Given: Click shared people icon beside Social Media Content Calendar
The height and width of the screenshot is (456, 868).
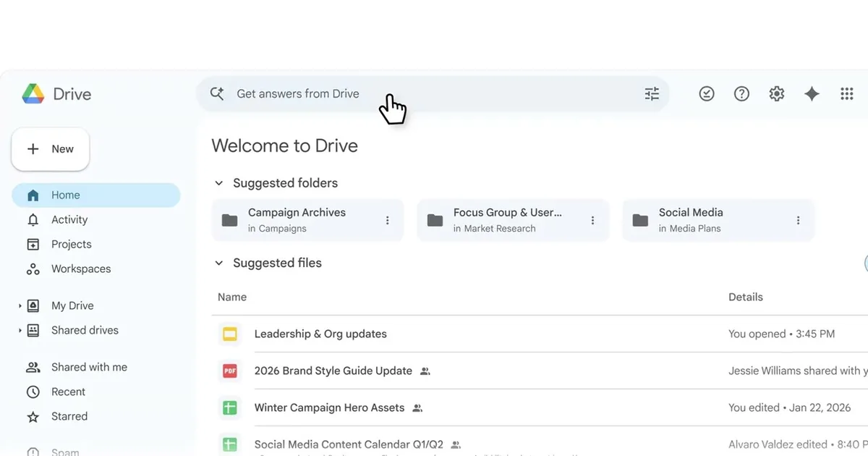Looking at the screenshot, I should point(456,445).
